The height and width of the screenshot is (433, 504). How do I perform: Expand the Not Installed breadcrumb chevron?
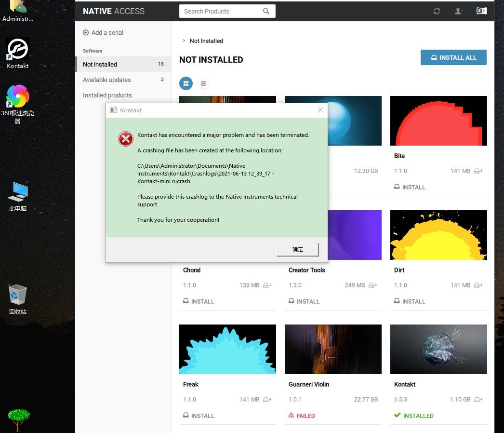coord(184,41)
